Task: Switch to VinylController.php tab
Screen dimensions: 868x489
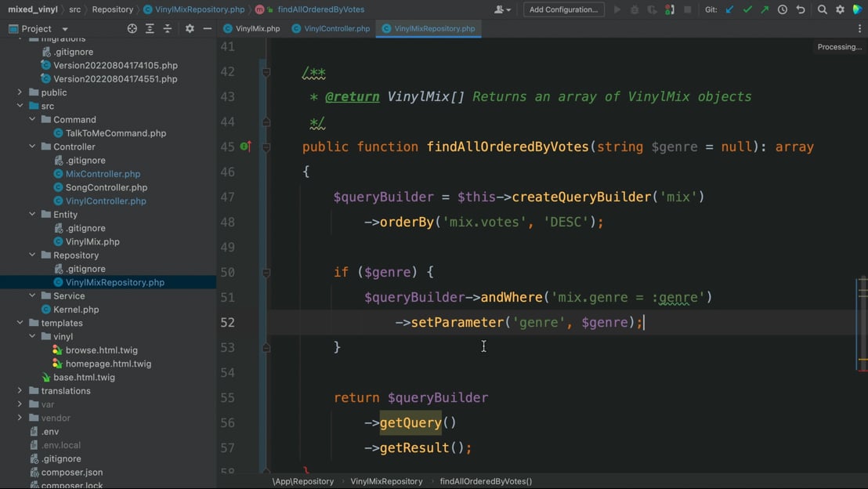Action: (331, 29)
